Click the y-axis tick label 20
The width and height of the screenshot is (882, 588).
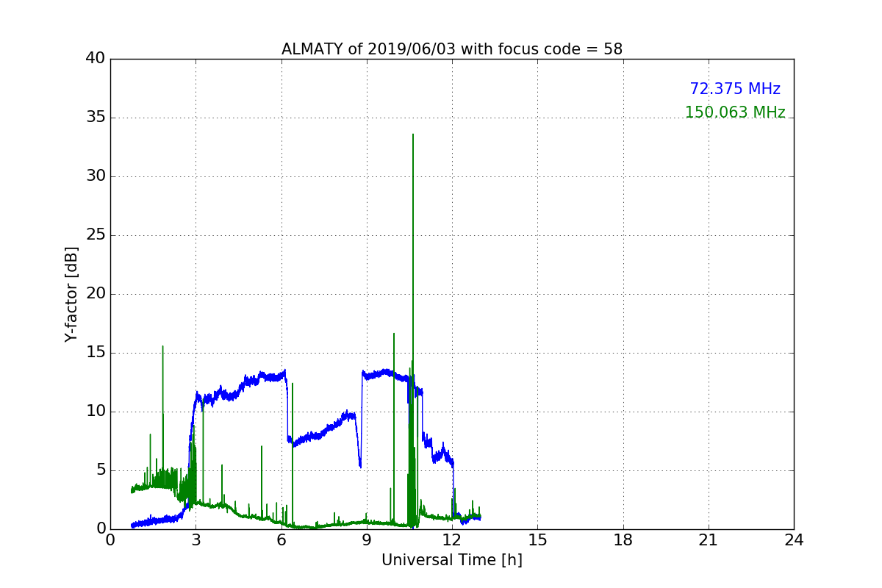96,294
